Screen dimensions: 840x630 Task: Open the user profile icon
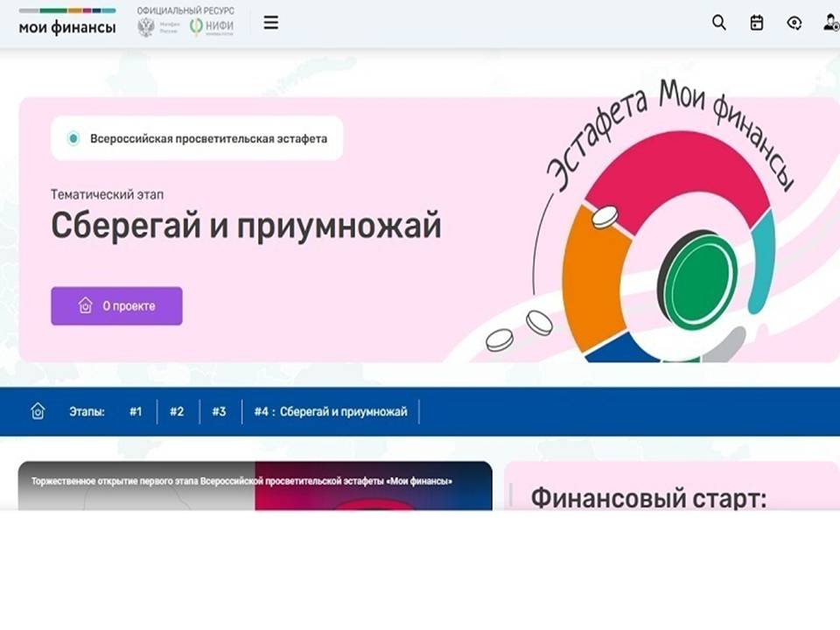831,23
